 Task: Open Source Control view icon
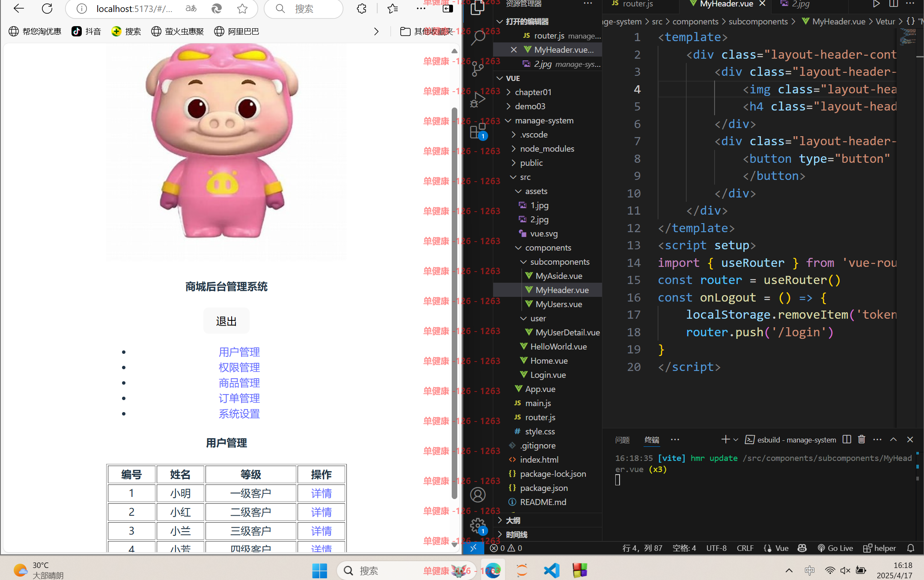[477, 69]
